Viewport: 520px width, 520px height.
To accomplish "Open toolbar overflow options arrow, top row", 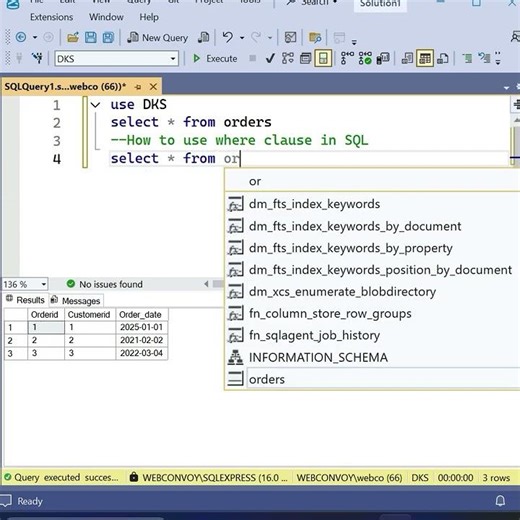I will (354, 42).
